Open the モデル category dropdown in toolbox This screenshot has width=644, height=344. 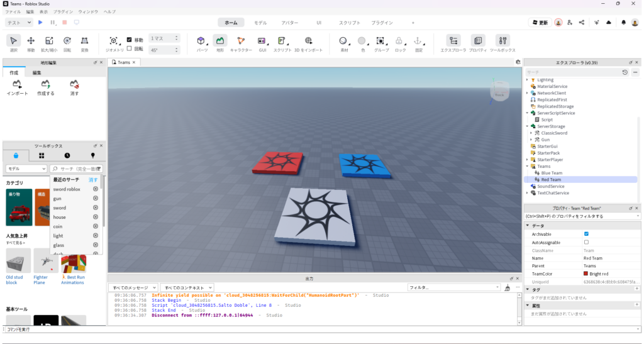coord(26,169)
